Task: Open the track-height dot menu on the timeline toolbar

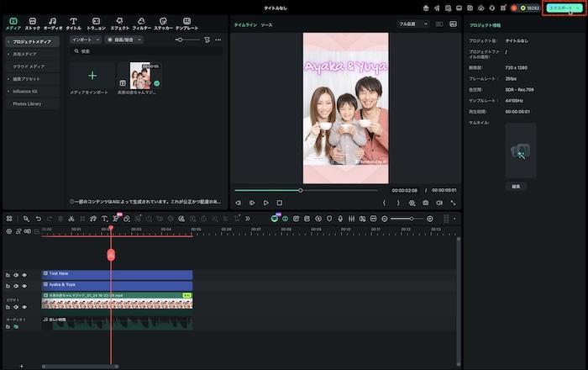Action: [454, 219]
